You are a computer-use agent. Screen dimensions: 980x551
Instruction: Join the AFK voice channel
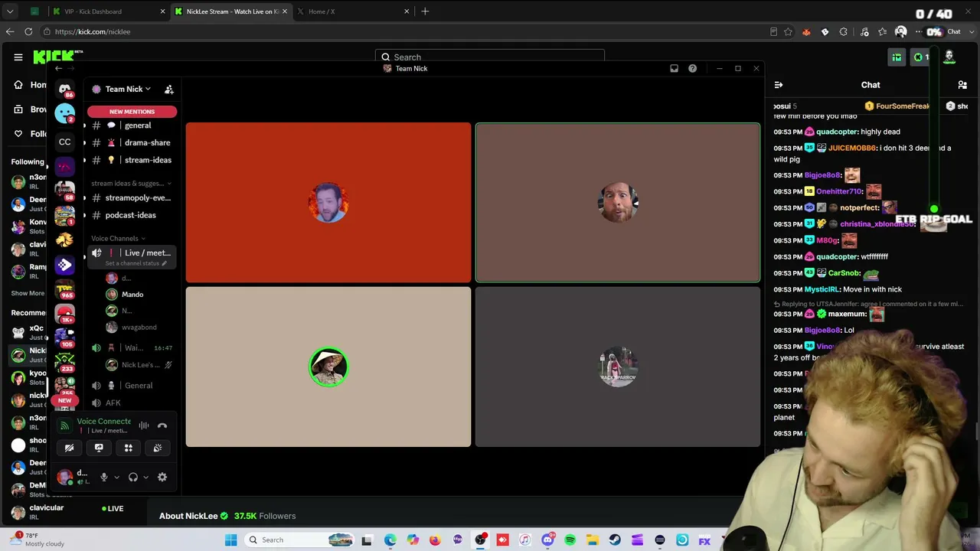[x=132, y=403]
